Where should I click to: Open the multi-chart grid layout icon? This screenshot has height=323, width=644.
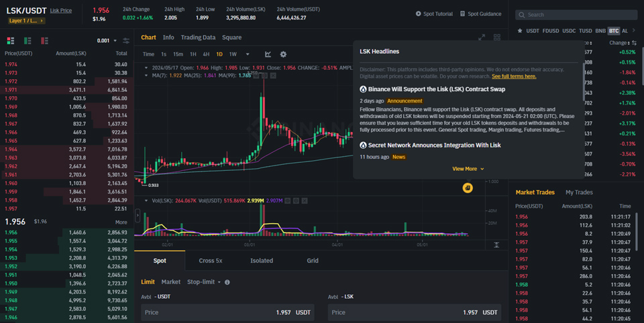click(x=497, y=38)
